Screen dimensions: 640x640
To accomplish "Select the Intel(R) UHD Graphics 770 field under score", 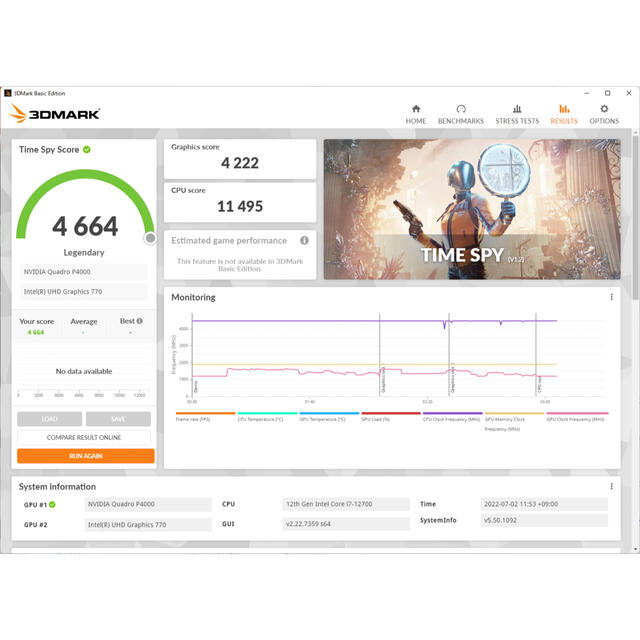I will (84, 291).
